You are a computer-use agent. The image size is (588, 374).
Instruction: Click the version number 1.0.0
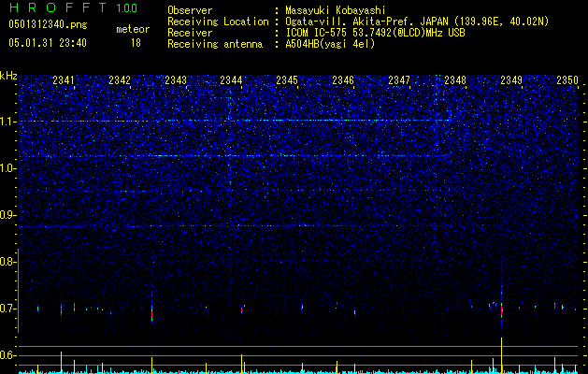tap(126, 7)
